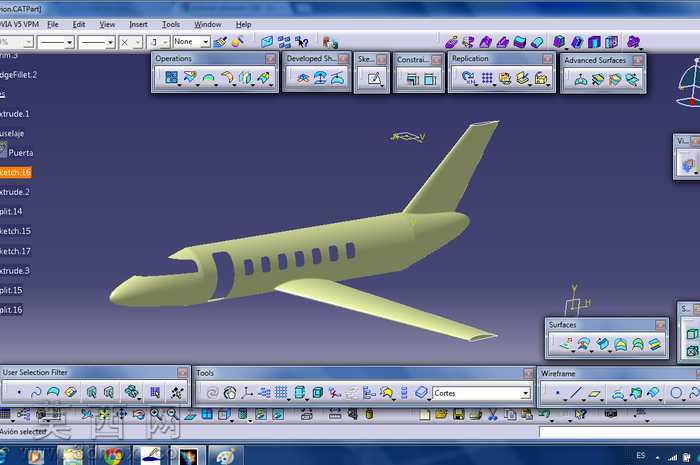Choose the Translate transformation tool in Operations
The width and height of the screenshot is (700, 465).
point(245,78)
